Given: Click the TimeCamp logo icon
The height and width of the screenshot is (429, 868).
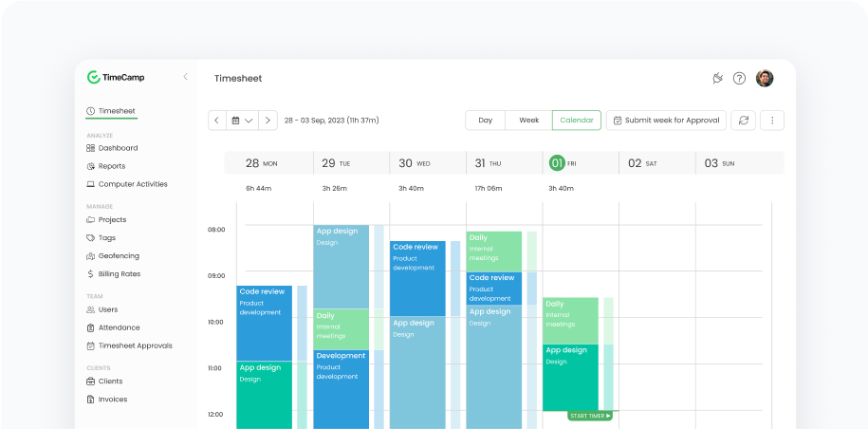Looking at the screenshot, I should click(93, 77).
